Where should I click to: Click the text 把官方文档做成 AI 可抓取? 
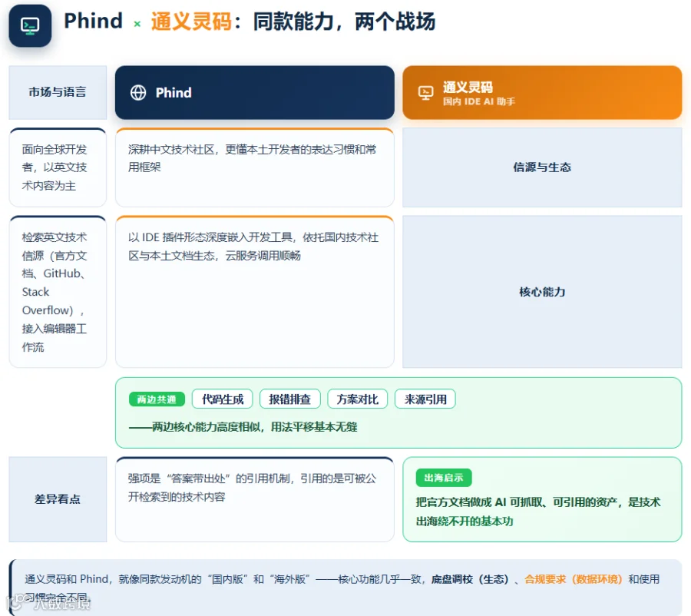(x=538, y=512)
